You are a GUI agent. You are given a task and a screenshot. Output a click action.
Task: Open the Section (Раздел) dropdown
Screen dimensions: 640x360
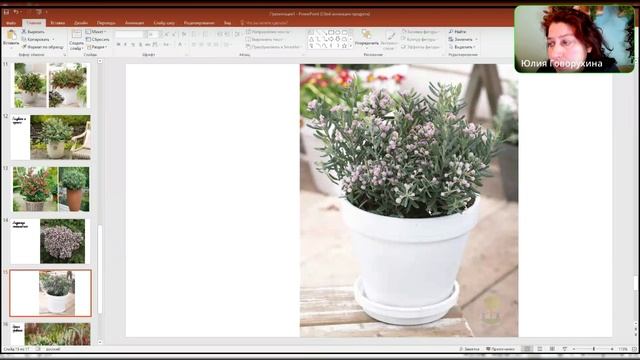tap(97, 47)
